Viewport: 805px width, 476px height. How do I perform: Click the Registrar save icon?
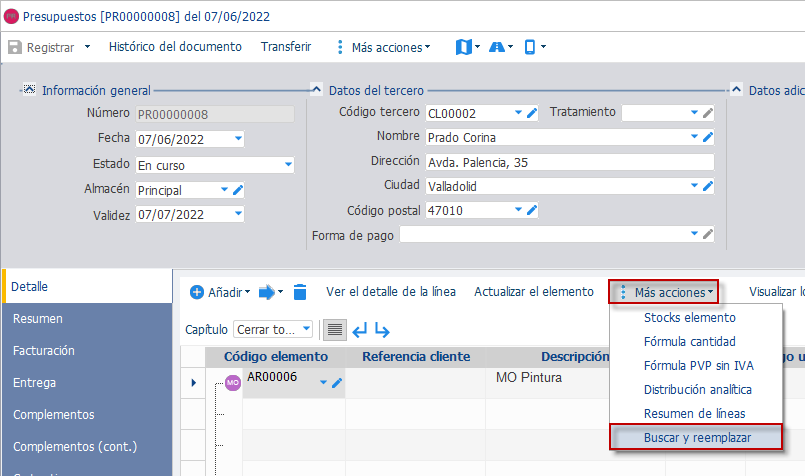(x=15, y=47)
